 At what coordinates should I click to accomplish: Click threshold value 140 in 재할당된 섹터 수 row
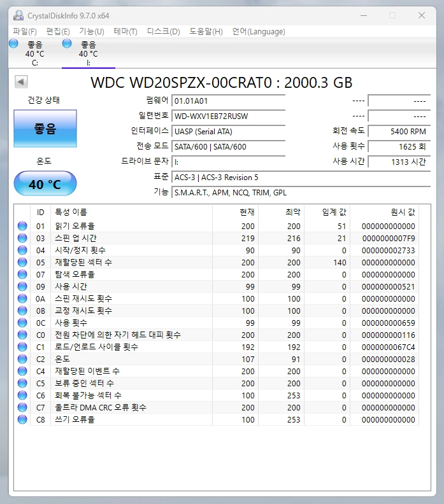click(x=340, y=263)
